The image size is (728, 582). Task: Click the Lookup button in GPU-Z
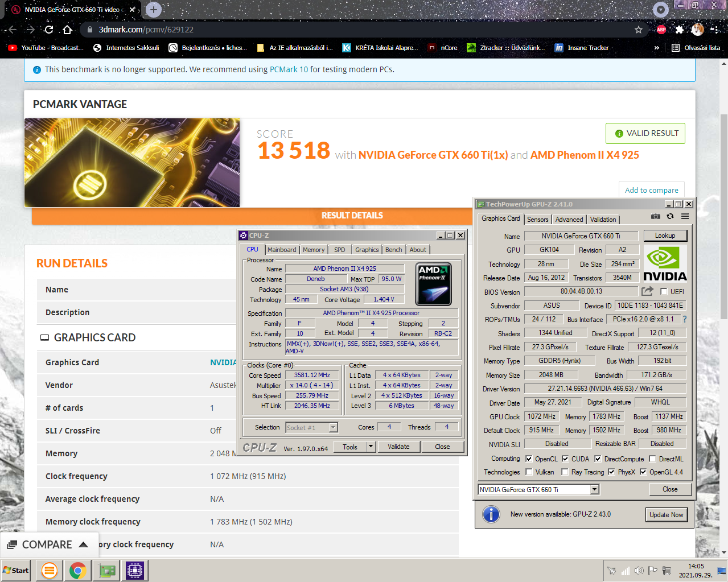tap(665, 236)
